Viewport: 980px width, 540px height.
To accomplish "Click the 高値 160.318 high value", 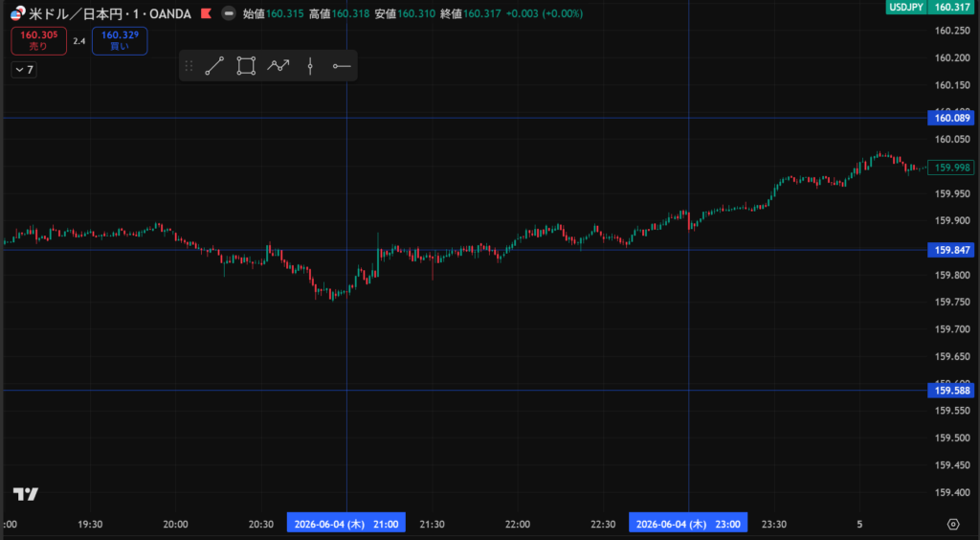I will (340, 13).
